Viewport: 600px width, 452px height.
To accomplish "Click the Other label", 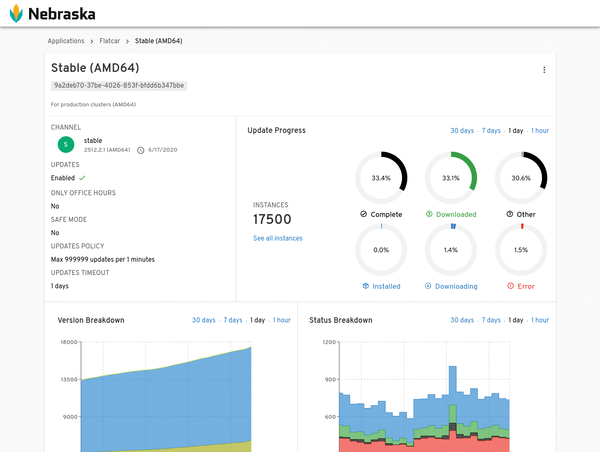I will click(x=526, y=214).
